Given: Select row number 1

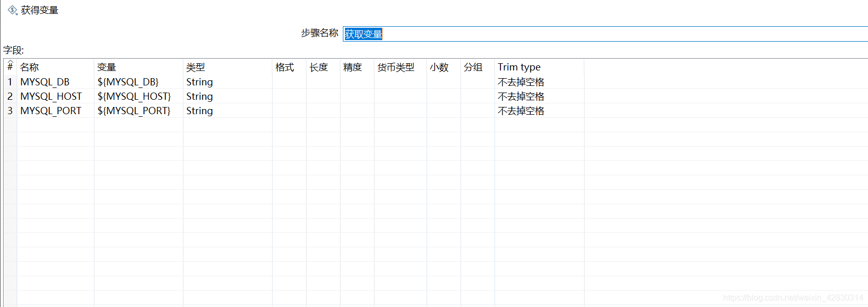Looking at the screenshot, I should (10, 82).
